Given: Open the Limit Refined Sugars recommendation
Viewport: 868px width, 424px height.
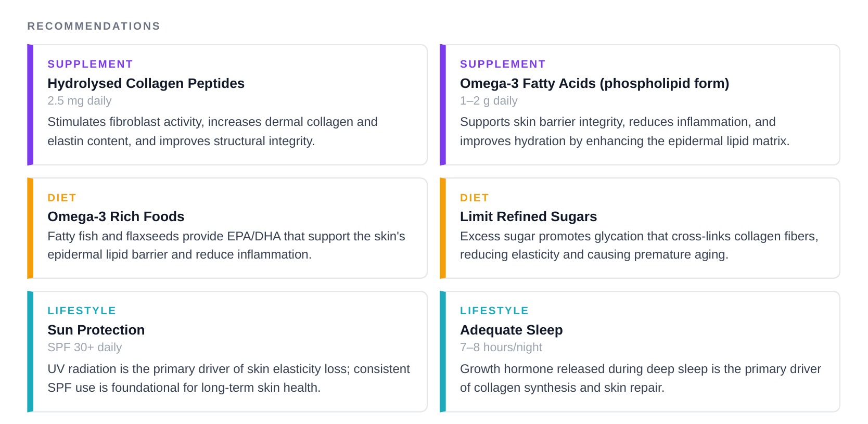Looking at the screenshot, I should point(528,216).
